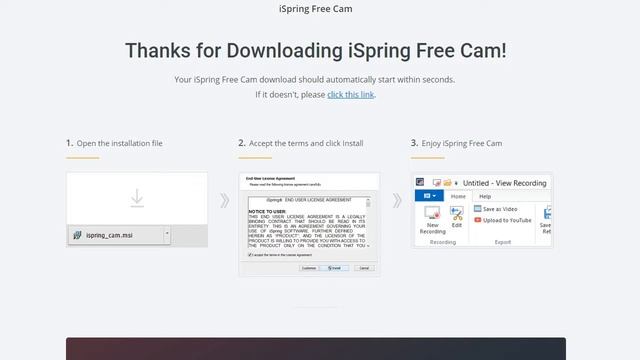Click "Open the installation file" step text
Viewport: 640px width, 360px height.
pos(120,143)
